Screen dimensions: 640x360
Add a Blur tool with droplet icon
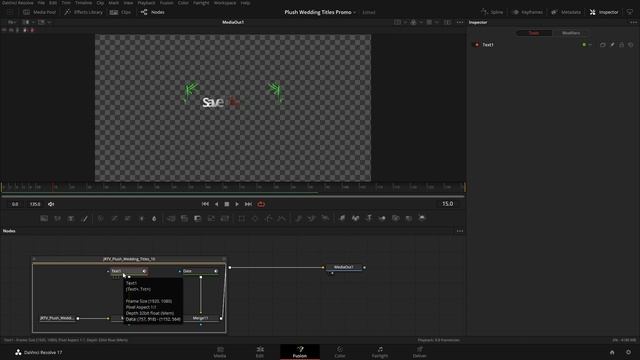coord(154,218)
